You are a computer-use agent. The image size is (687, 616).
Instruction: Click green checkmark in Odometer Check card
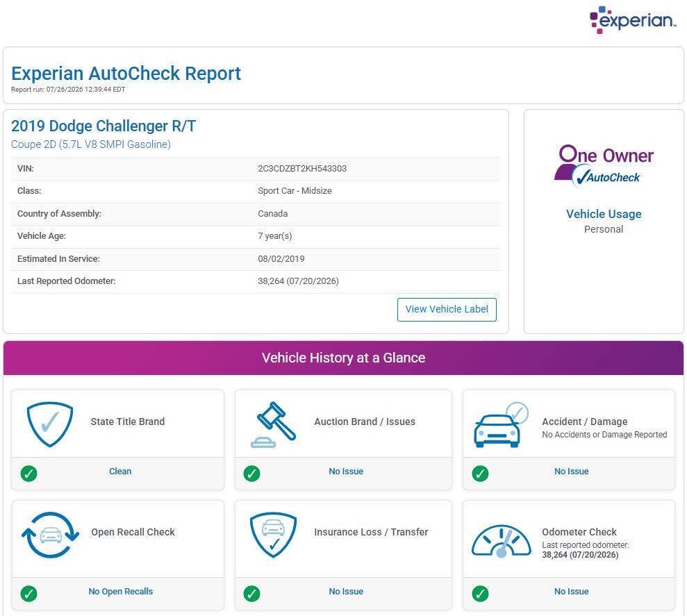[480, 594]
